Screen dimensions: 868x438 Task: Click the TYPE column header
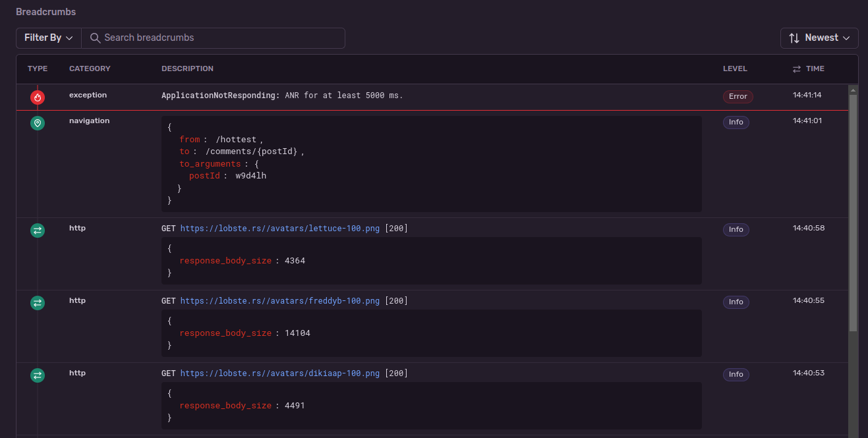point(38,68)
